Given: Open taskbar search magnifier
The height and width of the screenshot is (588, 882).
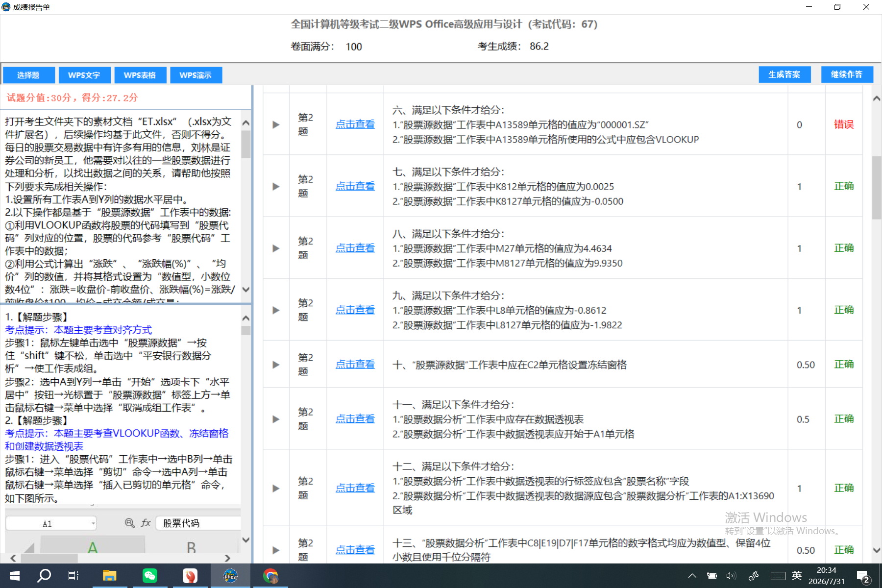Looking at the screenshot, I should pos(44,576).
